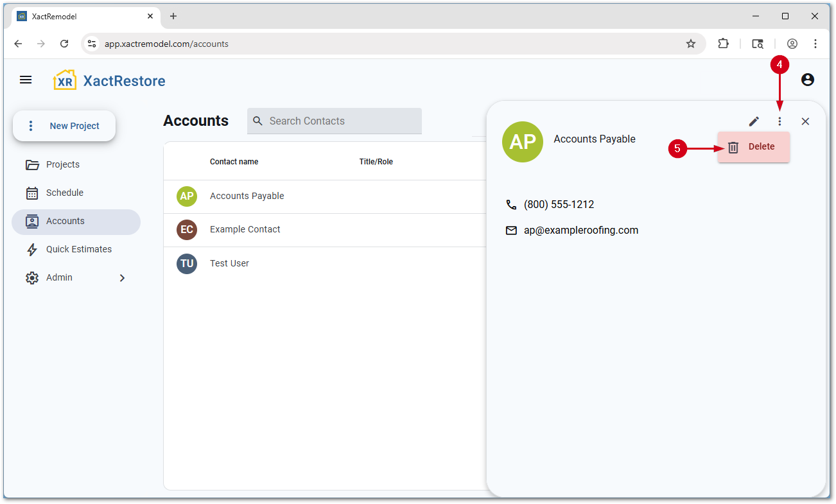Go to Projects in the sidebar
This screenshot has width=836, height=504.
point(76,164)
